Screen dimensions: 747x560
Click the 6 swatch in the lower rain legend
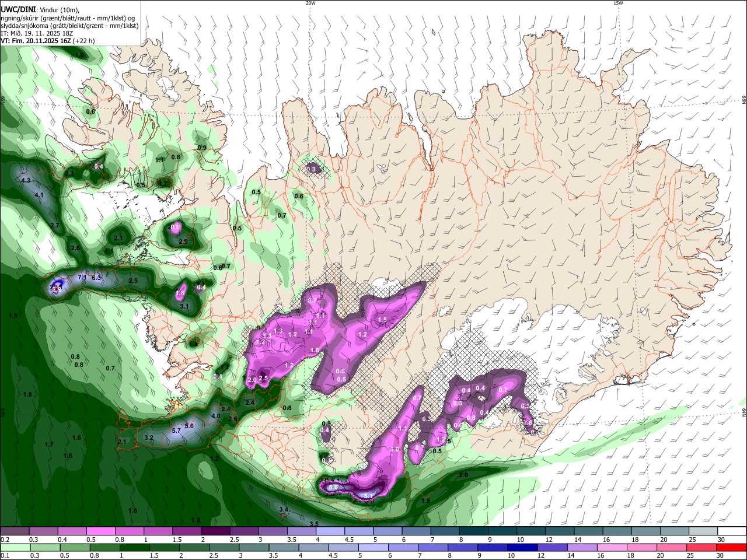click(x=404, y=547)
